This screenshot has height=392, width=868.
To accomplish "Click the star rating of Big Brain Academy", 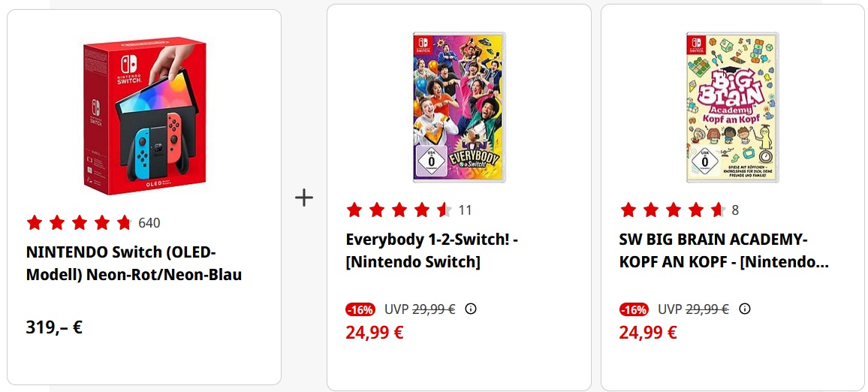I will 672,210.
